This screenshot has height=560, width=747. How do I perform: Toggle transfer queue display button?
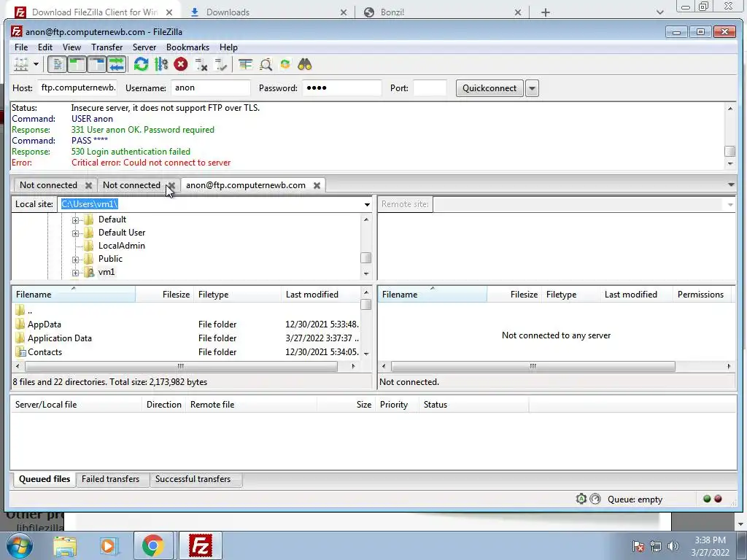(x=116, y=64)
